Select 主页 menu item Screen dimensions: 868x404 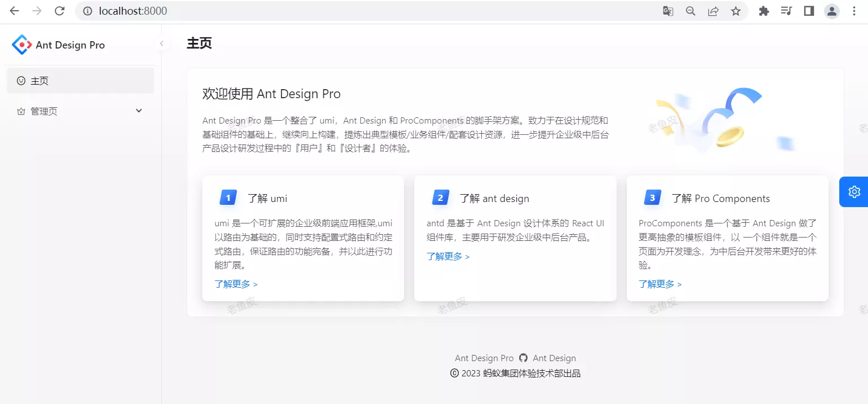pos(80,81)
